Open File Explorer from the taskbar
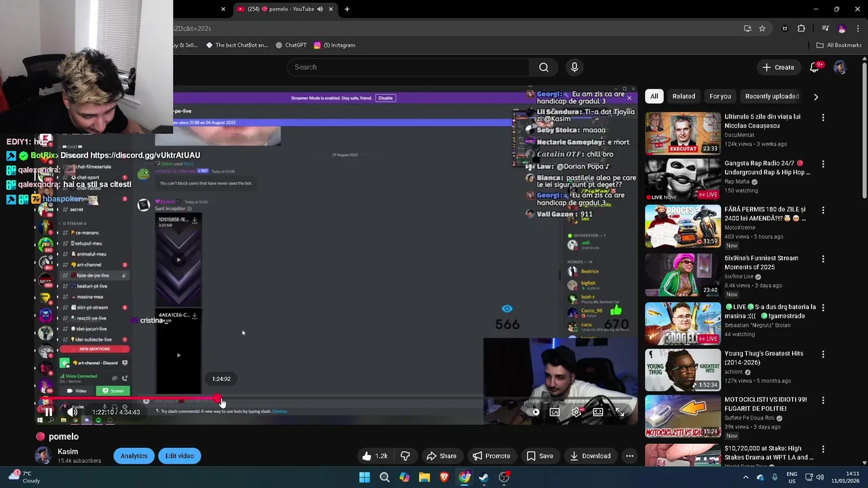Image resolution: width=868 pixels, height=488 pixels. (425, 477)
